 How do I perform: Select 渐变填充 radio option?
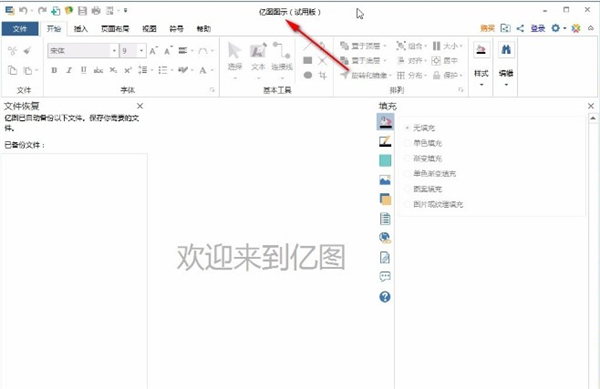407,158
